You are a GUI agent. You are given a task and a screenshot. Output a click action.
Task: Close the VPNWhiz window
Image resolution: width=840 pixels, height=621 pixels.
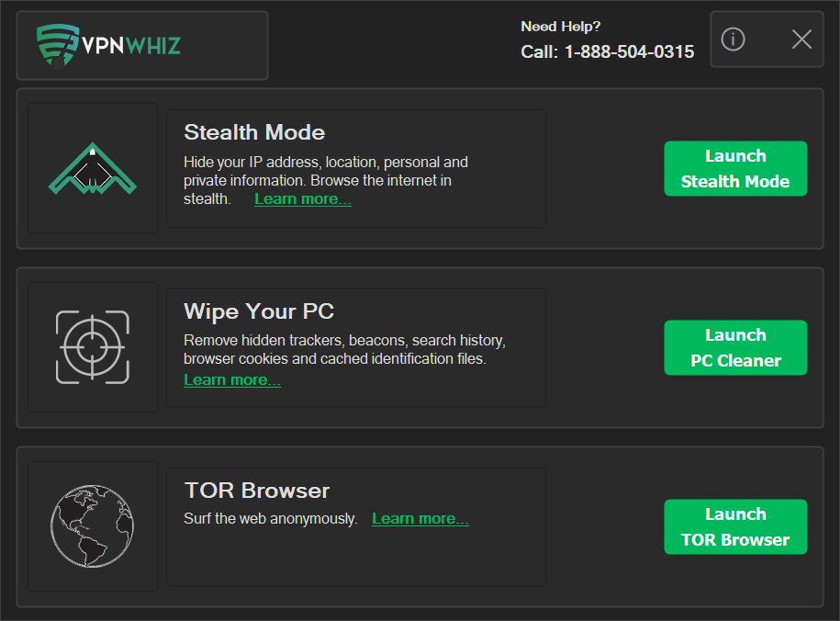(801, 40)
